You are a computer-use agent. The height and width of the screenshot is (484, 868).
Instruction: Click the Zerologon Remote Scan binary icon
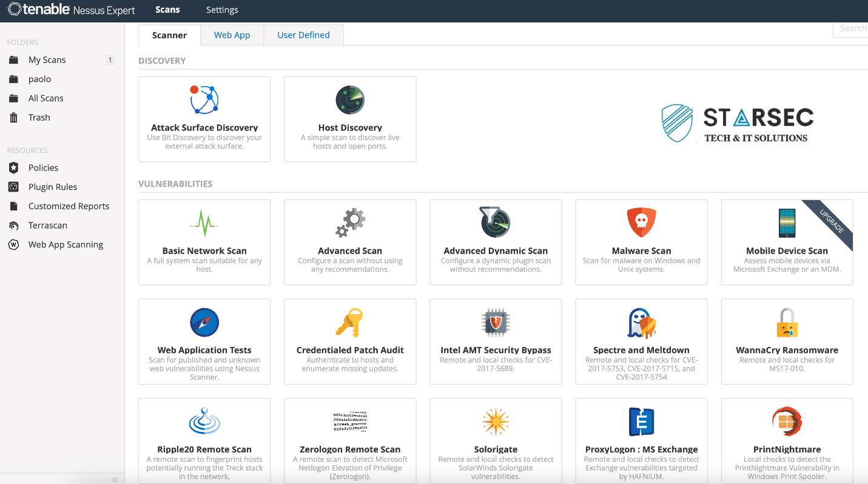[350, 421]
